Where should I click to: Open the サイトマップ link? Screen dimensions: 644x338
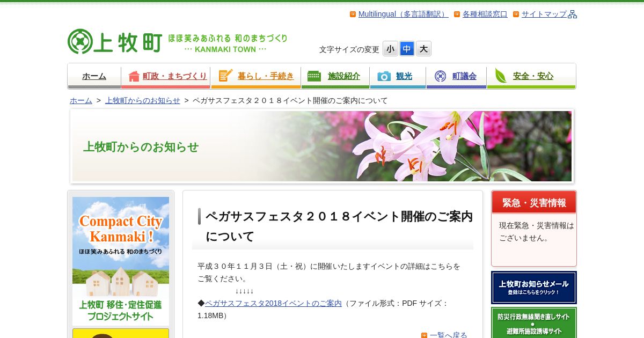click(544, 14)
